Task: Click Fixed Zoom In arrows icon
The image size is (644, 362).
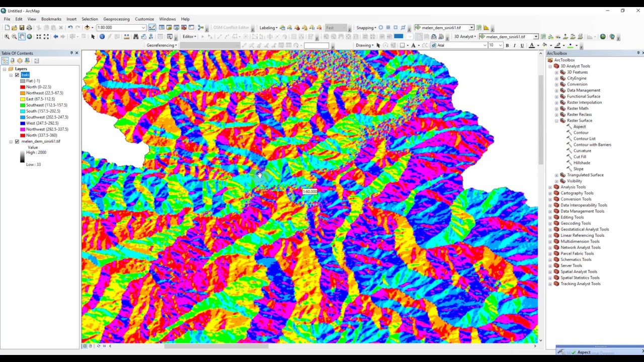Action: coord(38,37)
